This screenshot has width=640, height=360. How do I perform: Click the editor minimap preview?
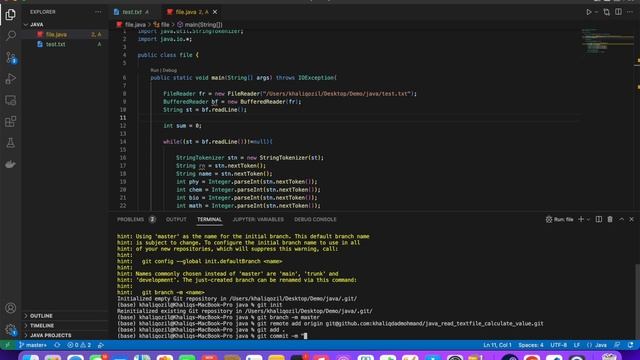tap(607, 41)
